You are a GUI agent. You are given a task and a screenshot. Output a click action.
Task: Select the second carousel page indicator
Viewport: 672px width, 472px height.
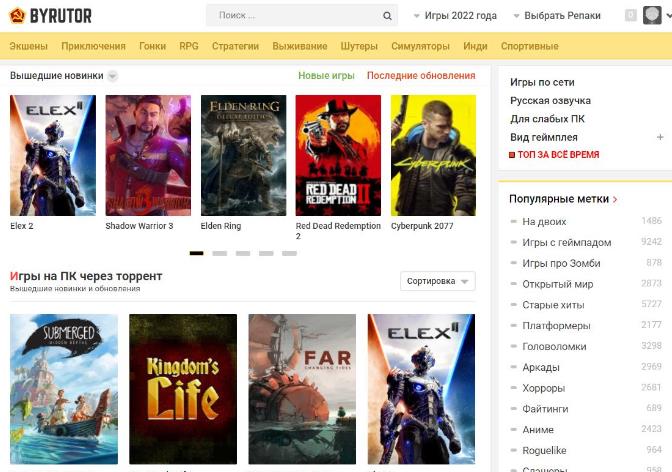pyautogui.click(x=220, y=253)
